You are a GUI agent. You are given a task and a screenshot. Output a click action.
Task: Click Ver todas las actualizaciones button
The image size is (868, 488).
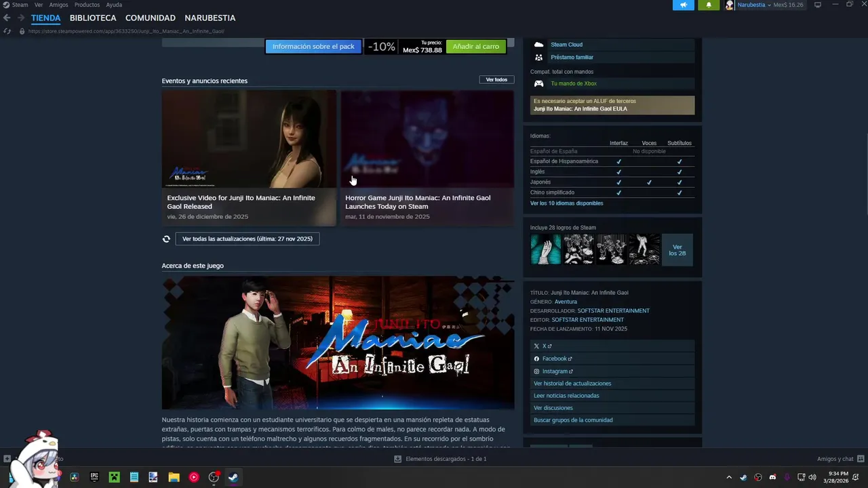click(248, 239)
